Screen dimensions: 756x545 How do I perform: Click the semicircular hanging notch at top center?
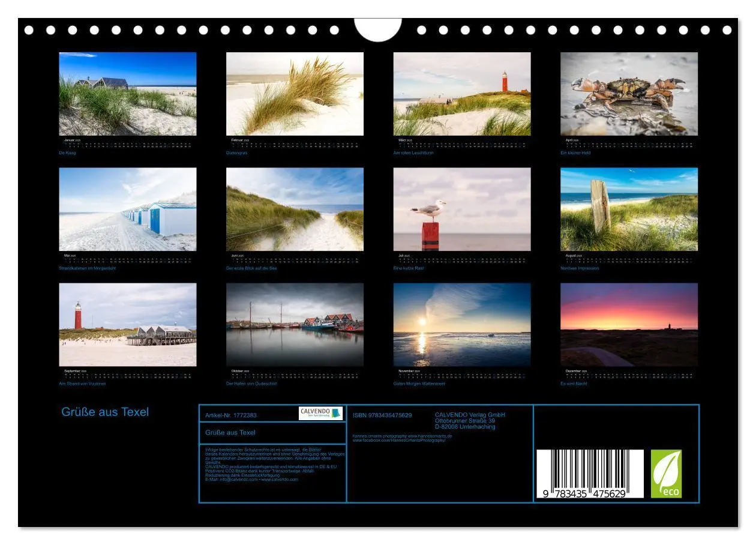click(378, 29)
